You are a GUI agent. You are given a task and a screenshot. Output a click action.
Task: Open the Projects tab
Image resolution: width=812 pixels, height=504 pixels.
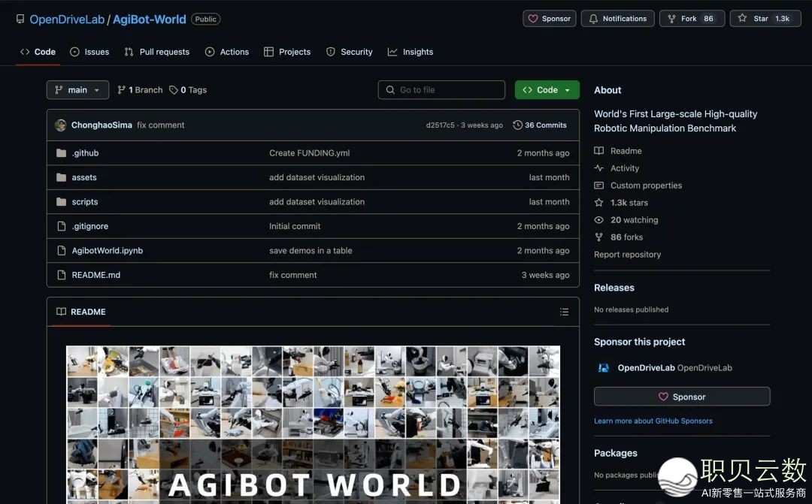pyautogui.click(x=287, y=52)
